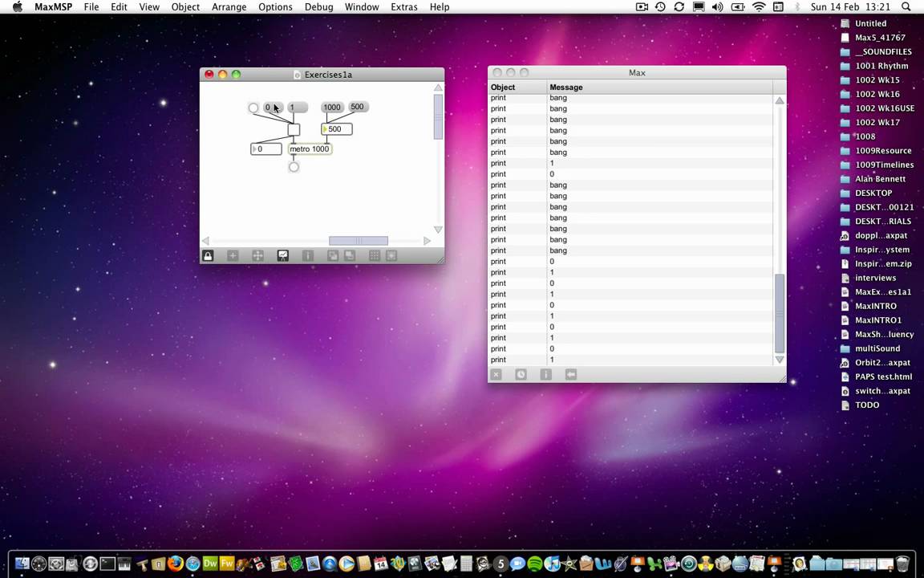The image size is (924, 578).
Task: Click the bang button below metro 1000
Action: point(294,167)
